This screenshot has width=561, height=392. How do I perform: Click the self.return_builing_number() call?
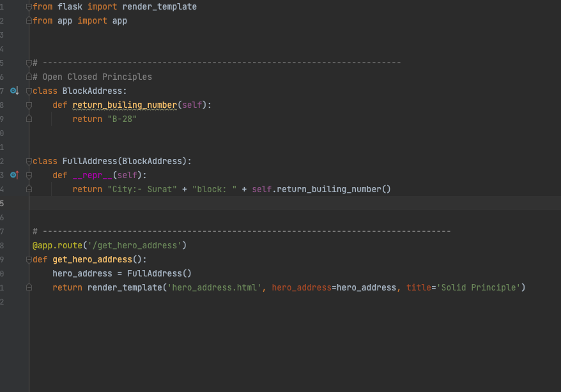coord(319,189)
